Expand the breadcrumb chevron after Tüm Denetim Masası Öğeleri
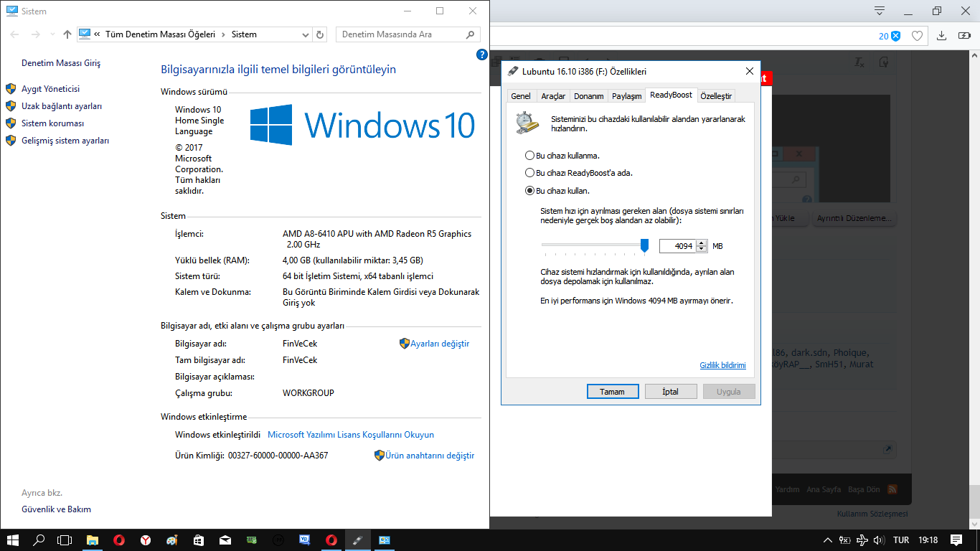980x551 pixels. [223, 34]
